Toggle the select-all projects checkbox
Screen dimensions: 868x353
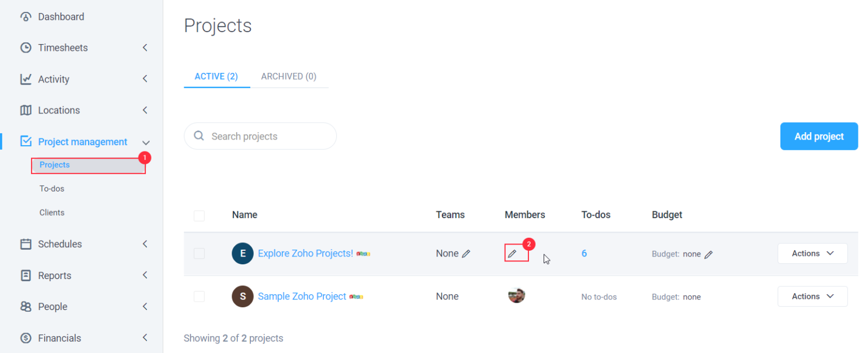pos(199,215)
